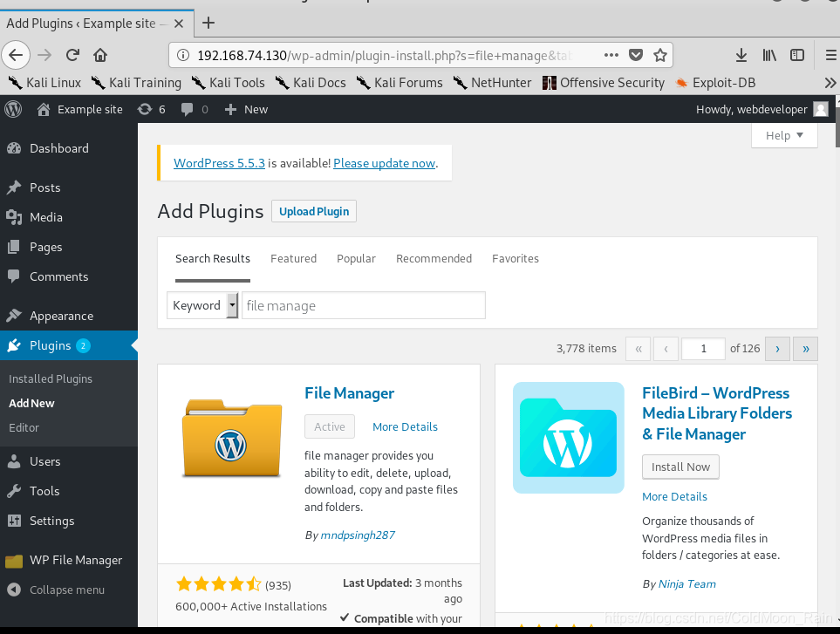This screenshot has width=840, height=634.
Task: Click Please update now link
Action: pyautogui.click(x=385, y=163)
